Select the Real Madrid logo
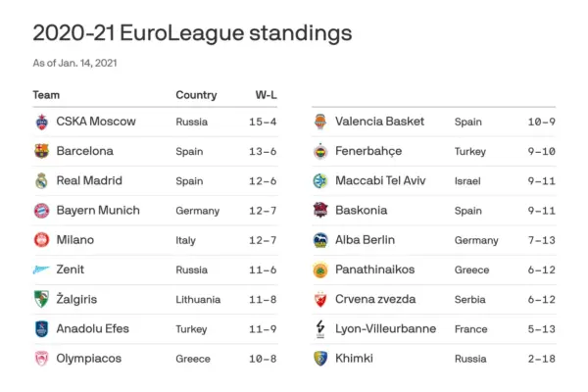The width and height of the screenshot is (588, 392). pyautogui.click(x=41, y=181)
